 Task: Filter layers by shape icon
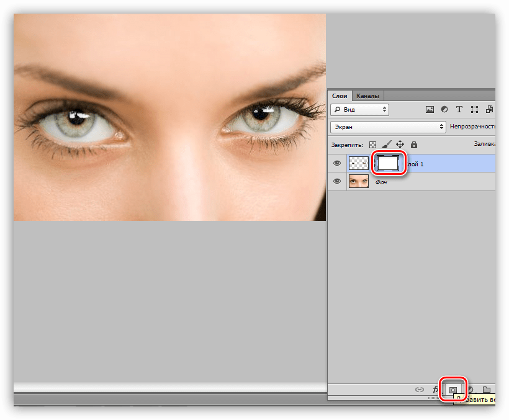tap(474, 110)
